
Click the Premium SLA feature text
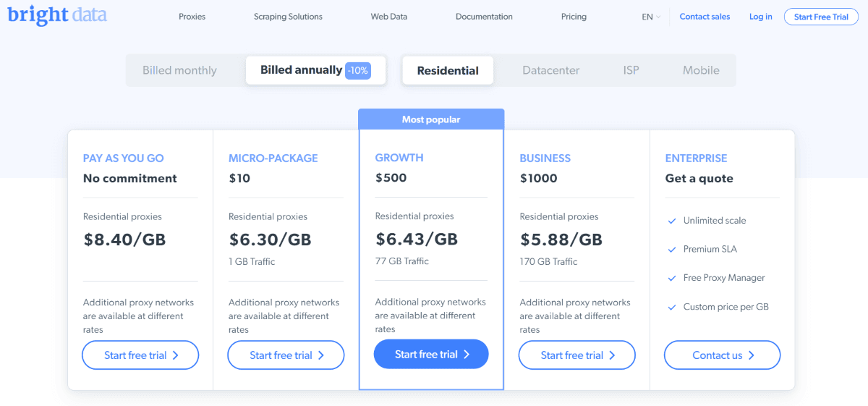[x=710, y=249]
